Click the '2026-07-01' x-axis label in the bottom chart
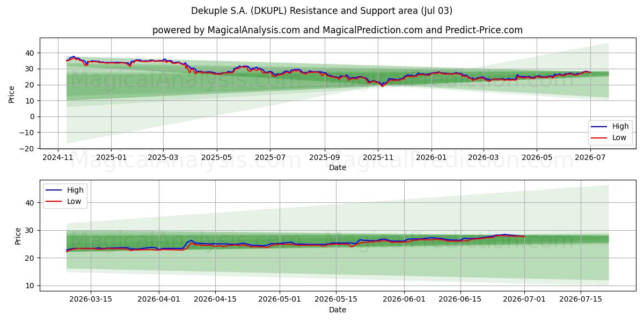The height and width of the screenshot is (322, 644). [x=524, y=300]
